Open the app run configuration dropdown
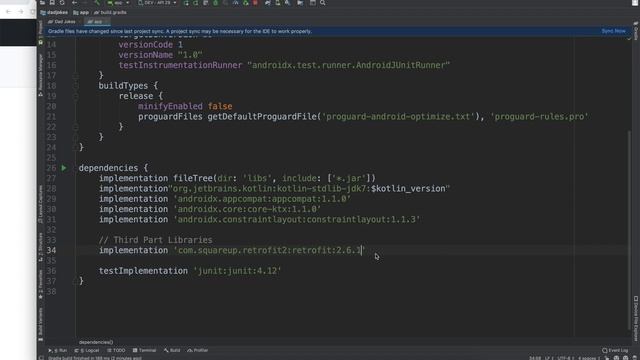Image resolution: width=640 pixels, height=360 pixels. click(118, 3)
